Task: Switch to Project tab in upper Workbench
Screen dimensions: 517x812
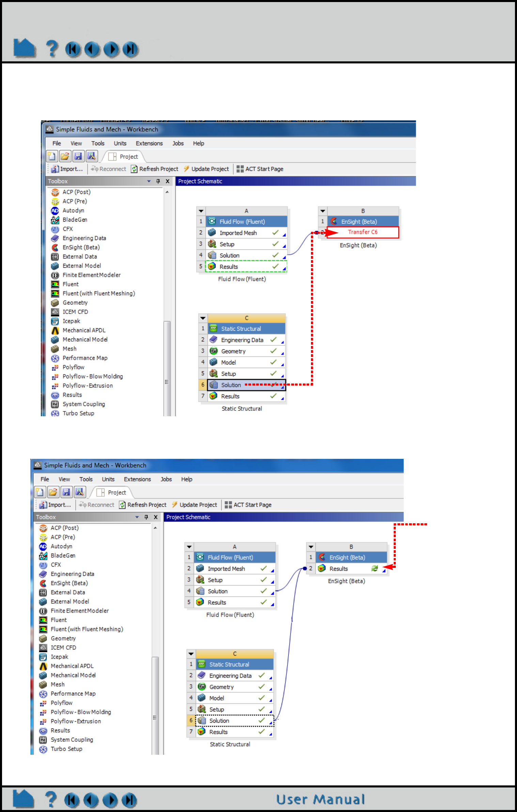Action: point(123,156)
